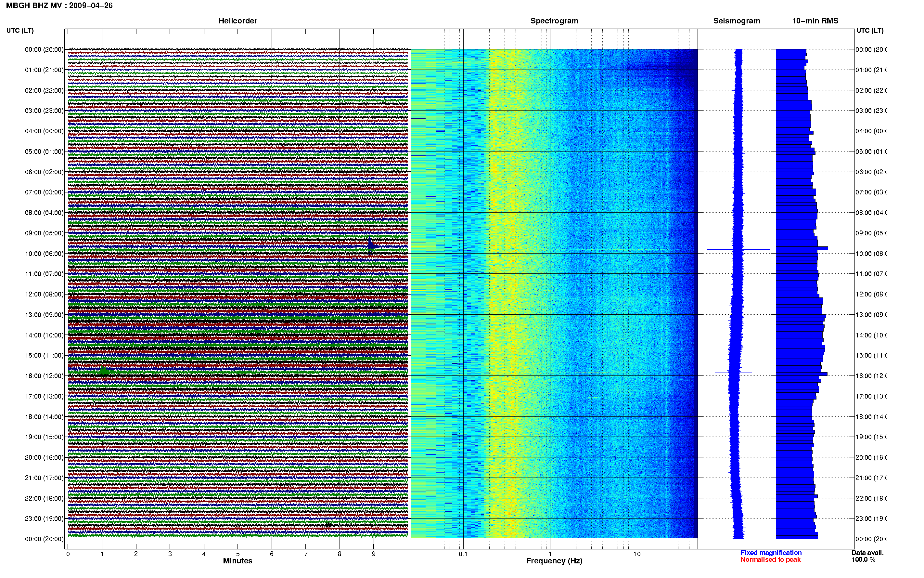This screenshot has height=578, width=924.
Task: Click the 10-min RMS panel heading
Action: coord(815,21)
